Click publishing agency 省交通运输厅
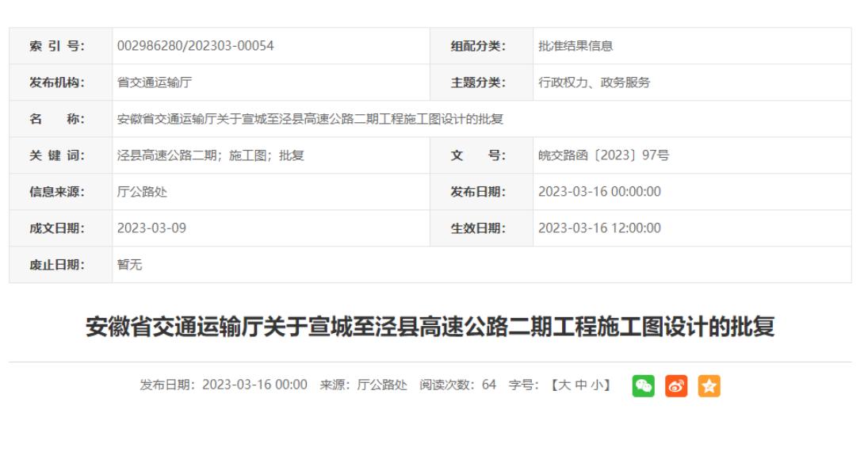The image size is (868, 452). (x=155, y=82)
